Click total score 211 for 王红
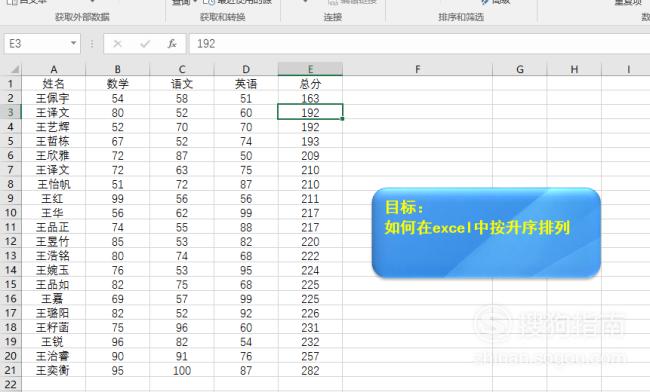Viewport: 650px width, 392px height. tap(310, 198)
